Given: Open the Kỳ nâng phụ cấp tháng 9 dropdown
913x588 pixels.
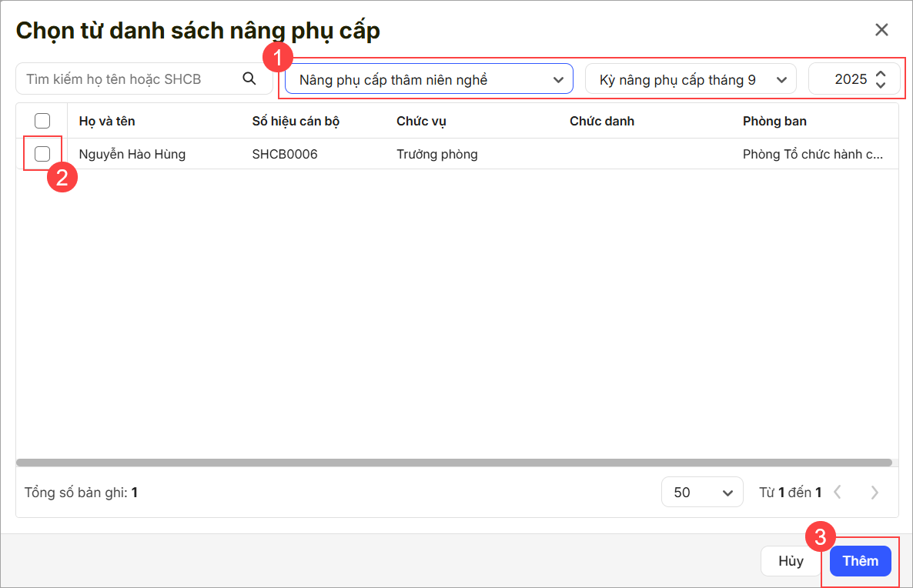Looking at the screenshot, I should pos(691,79).
